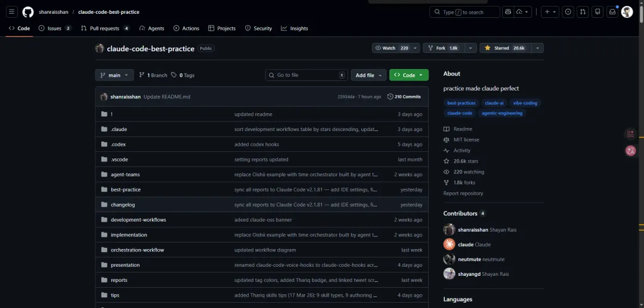Viewport: 644px width, 308px height.
Task: Open Copilot chat icon in header
Action: coord(508,12)
